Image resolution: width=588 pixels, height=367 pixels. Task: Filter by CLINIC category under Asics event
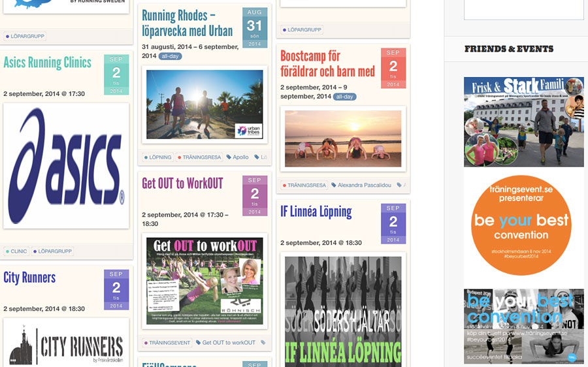[x=16, y=251]
